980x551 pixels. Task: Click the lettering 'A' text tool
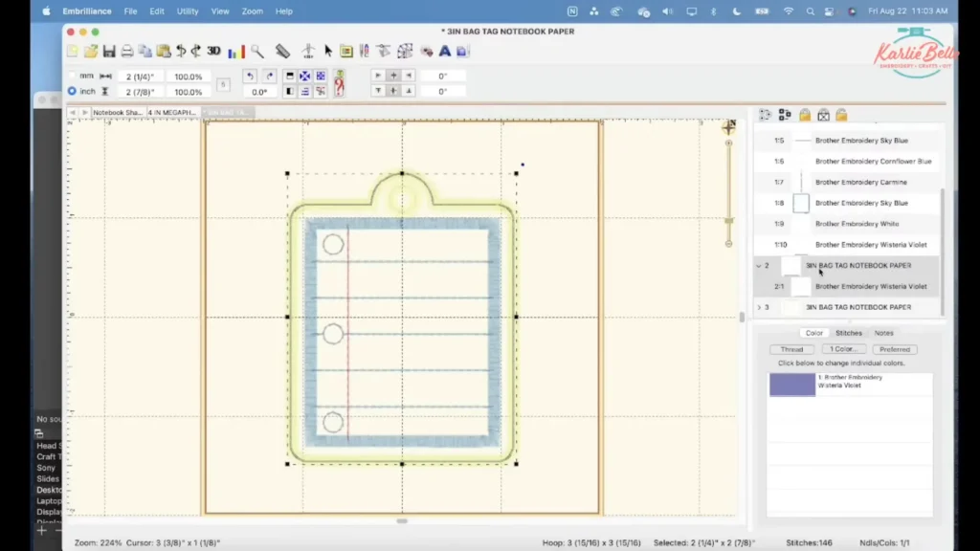coord(445,51)
